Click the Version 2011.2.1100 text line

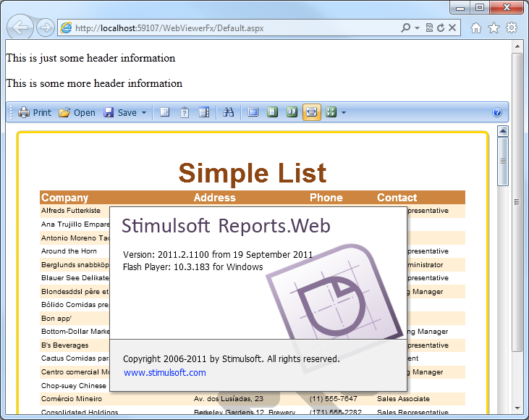coord(218,255)
